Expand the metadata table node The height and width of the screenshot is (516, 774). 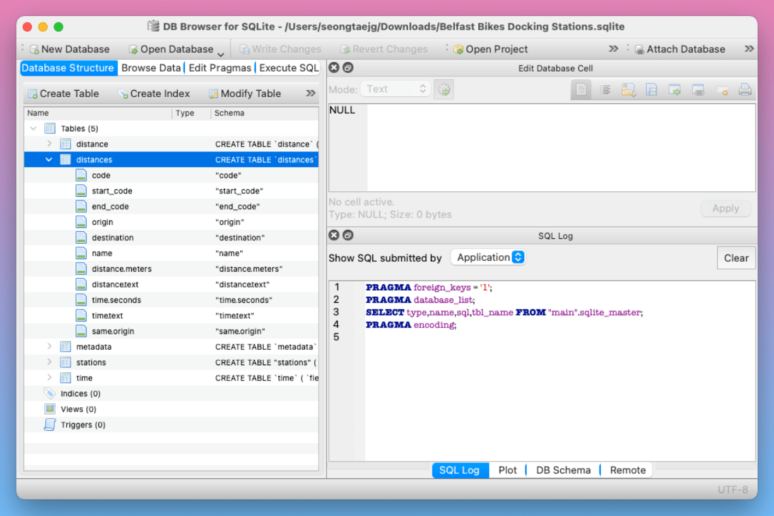pyautogui.click(x=49, y=347)
